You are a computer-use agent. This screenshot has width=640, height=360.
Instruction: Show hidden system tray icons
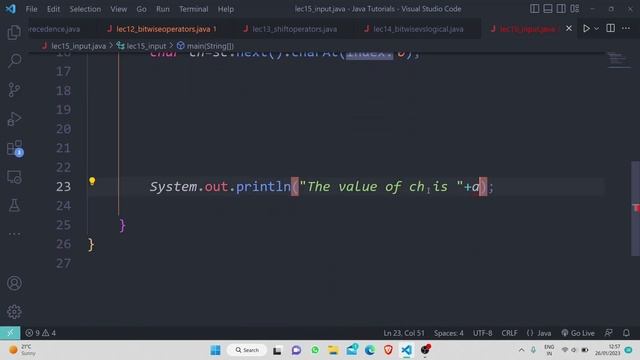pos(521,350)
